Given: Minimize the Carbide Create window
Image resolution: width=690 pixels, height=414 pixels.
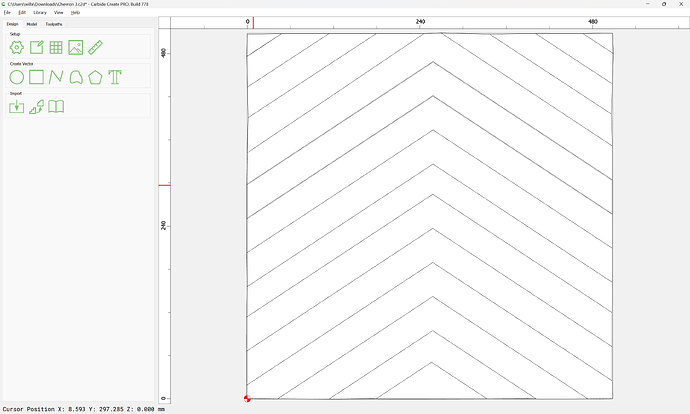Looking at the screenshot, I should (x=648, y=4).
